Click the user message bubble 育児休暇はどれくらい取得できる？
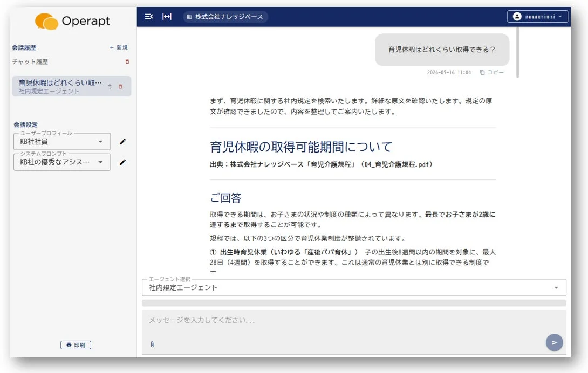Screen dimensions: 588x373 (x=442, y=50)
